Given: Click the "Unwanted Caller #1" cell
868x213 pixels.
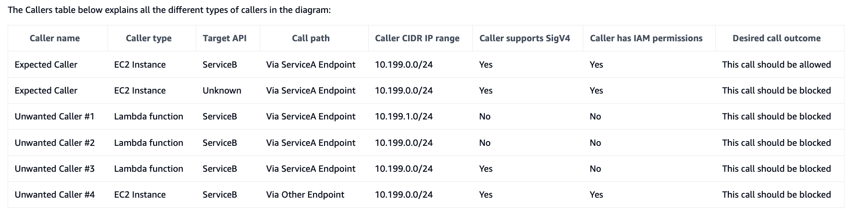Looking at the screenshot, I should point(55,117).
